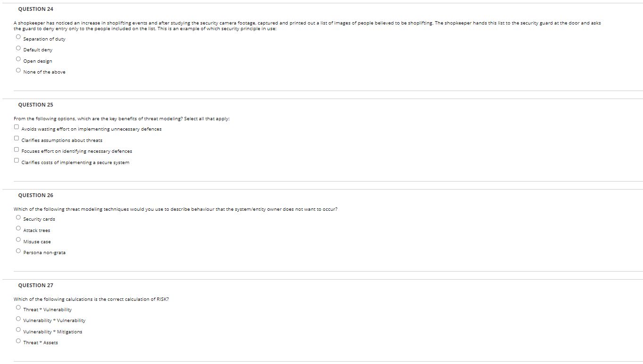Screen dimensions: 643x364
Task: Choose 'Default deny' for Question 24
Action: pos(18,48)
